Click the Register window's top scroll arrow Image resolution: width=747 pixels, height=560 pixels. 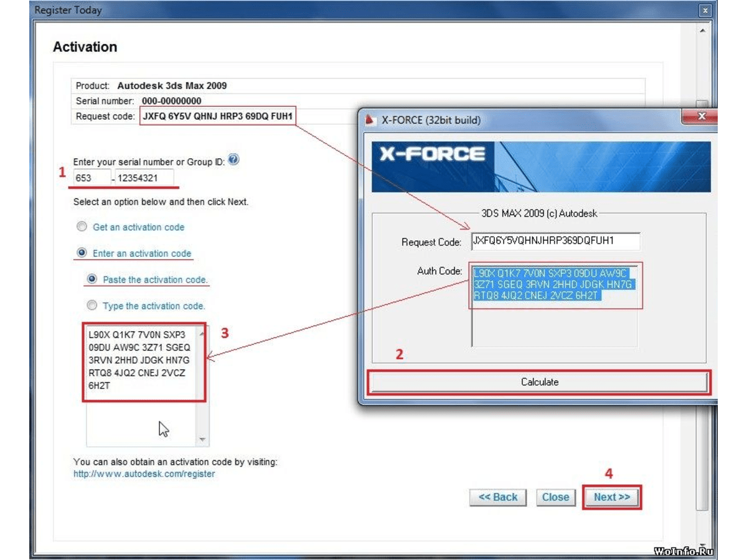pyautogui.click(x=702, y=30)
